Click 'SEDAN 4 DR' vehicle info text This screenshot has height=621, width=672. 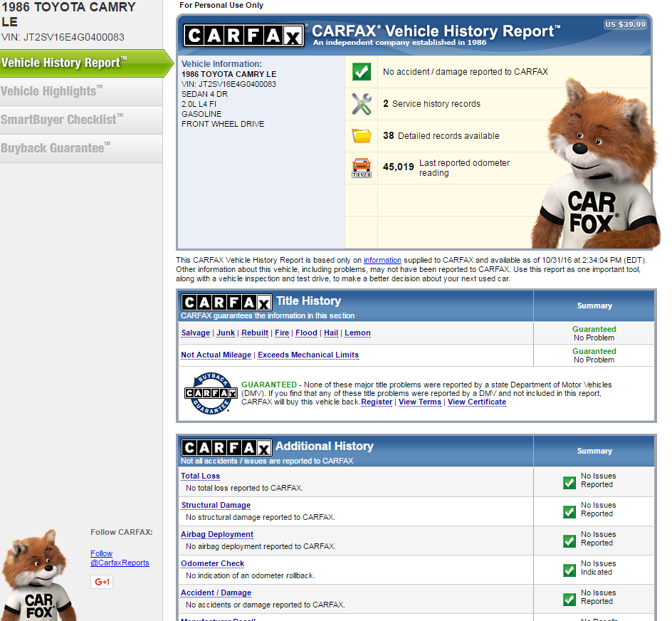click(204, 94)
